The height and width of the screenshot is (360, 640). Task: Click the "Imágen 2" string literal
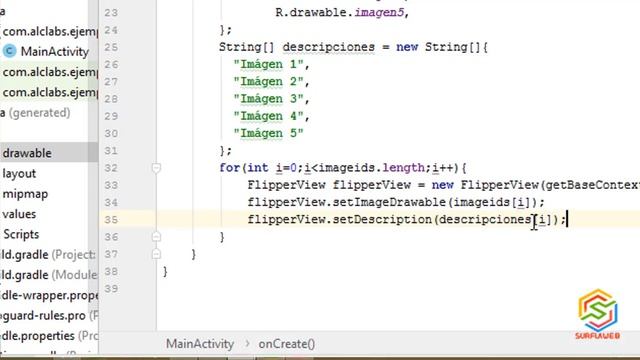pos(269,82)
